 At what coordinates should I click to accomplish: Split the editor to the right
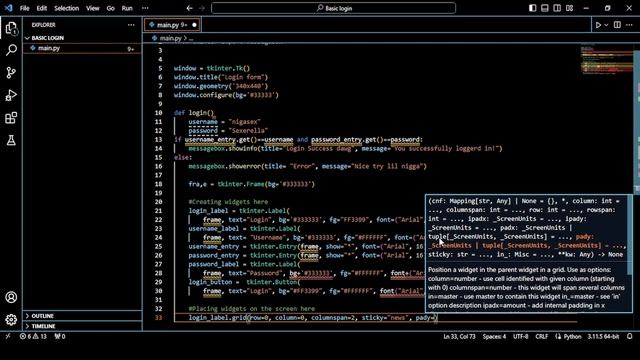coord(617,25)
